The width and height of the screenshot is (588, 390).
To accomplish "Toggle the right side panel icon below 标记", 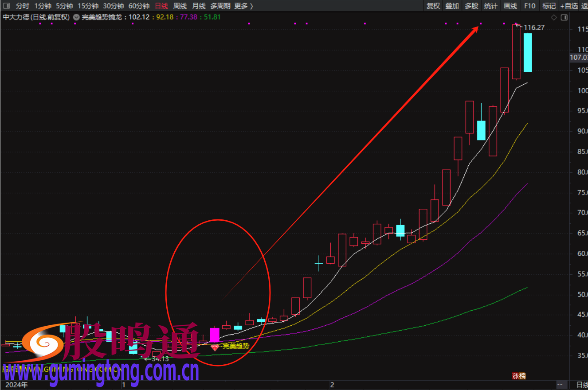I will (564, 17).
